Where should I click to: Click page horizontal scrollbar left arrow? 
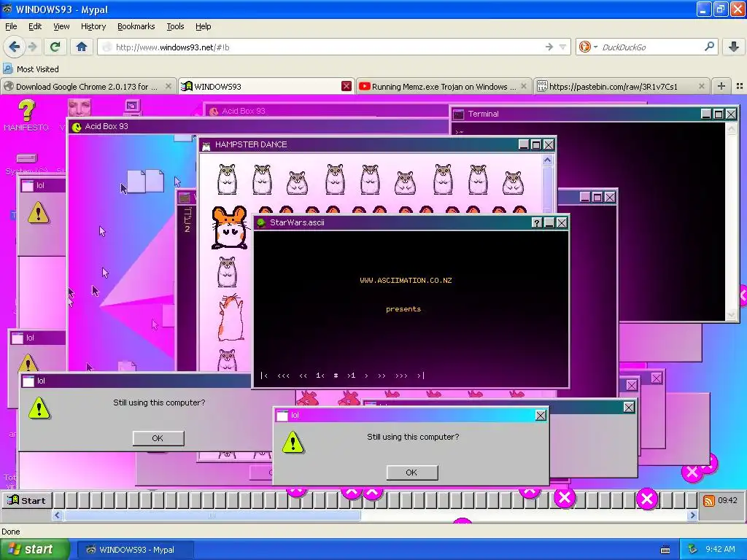tap(58, 516)
